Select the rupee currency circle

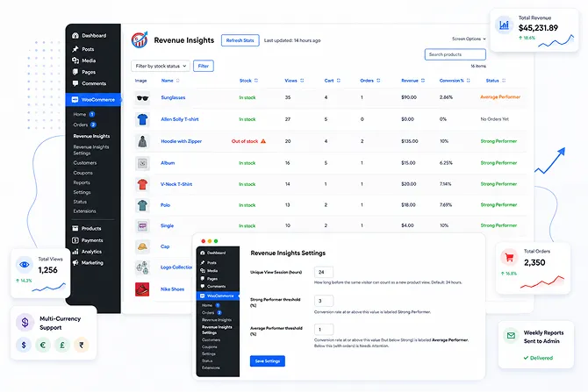pyautogui.click(x=82, y=345)
